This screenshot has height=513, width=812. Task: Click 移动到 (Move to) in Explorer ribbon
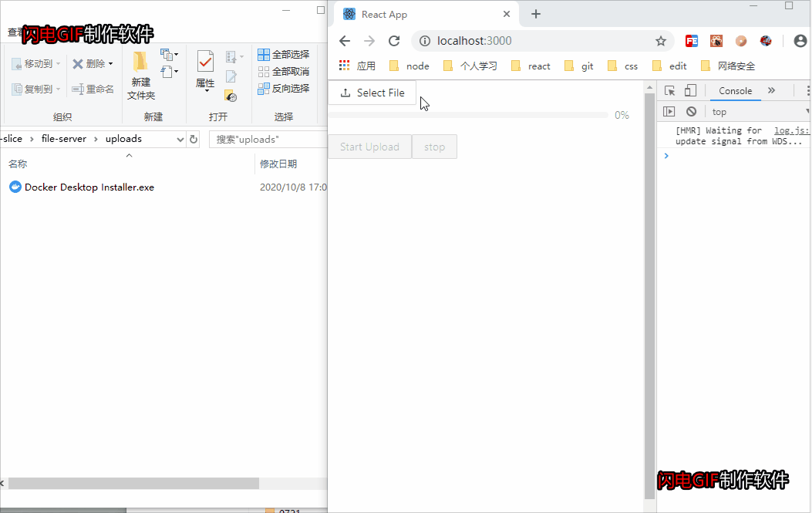[x=35, y=64]
